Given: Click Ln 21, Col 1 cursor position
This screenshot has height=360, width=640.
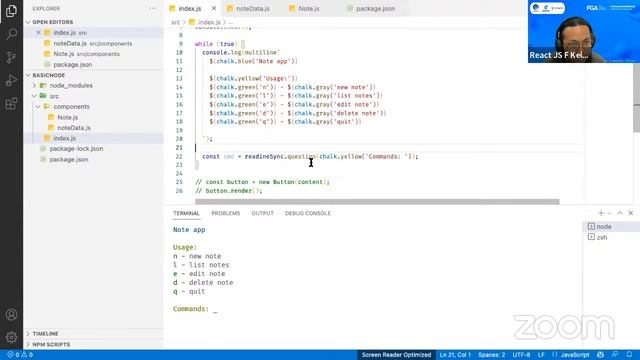Looking at the screenshot, I should tap(455, 355).
